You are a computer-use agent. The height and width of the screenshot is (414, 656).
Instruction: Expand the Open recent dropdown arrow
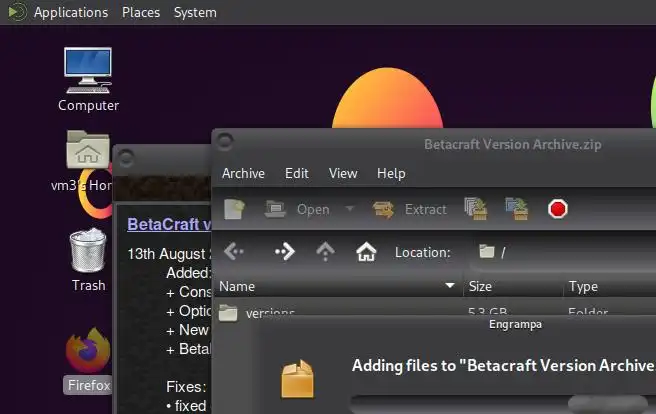point(350,208)
